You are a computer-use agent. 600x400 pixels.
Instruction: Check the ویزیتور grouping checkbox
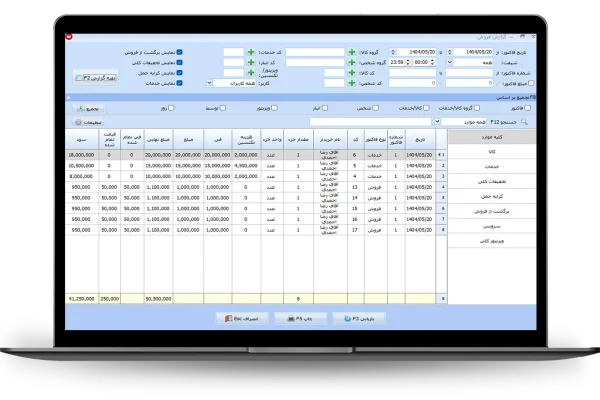[274, 108]
